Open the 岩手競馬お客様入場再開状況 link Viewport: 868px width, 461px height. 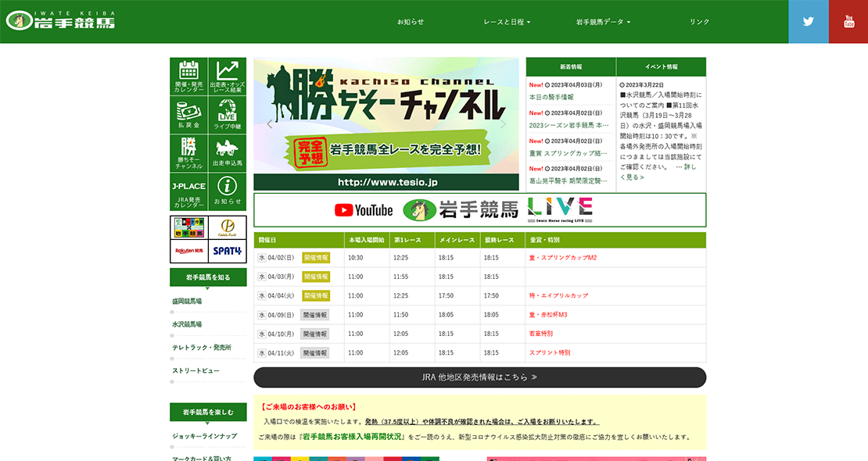click(352, 437)
